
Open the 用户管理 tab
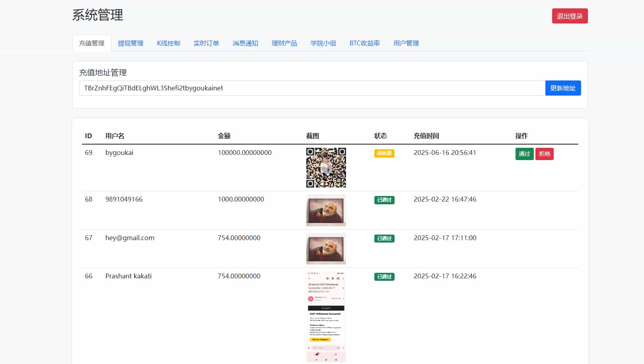pyautogui.click(x=406, y=43)
